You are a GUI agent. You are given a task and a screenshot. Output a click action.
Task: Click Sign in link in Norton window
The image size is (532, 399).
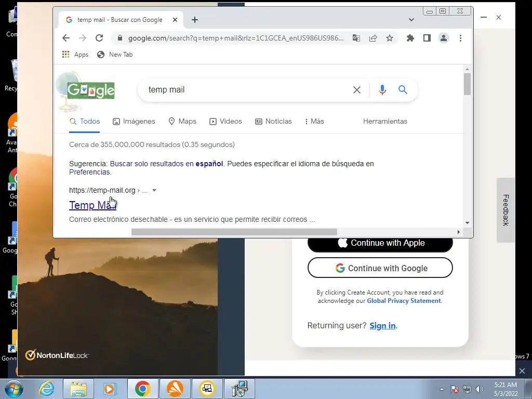(382, 326)
